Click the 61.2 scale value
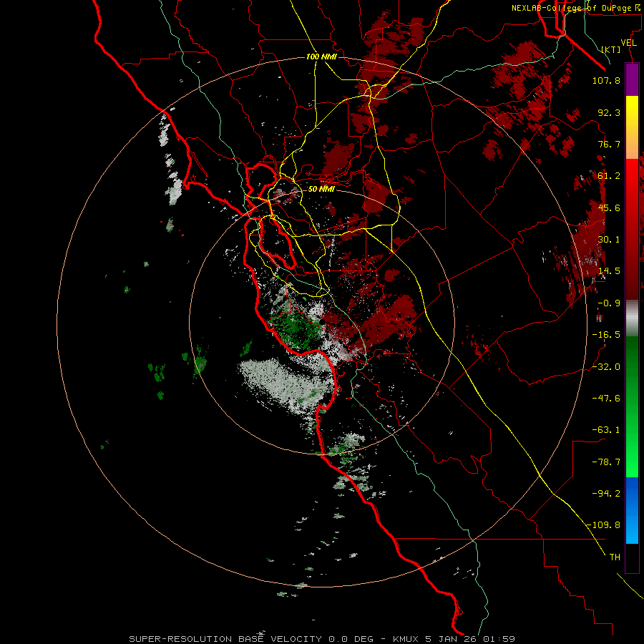Screen dimensions: 644x644 click(x=609, y=176)
